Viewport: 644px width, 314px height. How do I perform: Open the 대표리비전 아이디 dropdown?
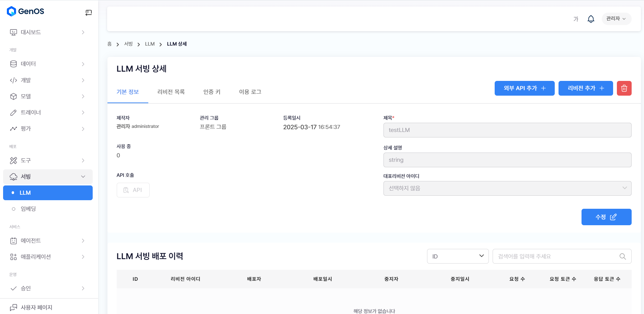(507, 188)
